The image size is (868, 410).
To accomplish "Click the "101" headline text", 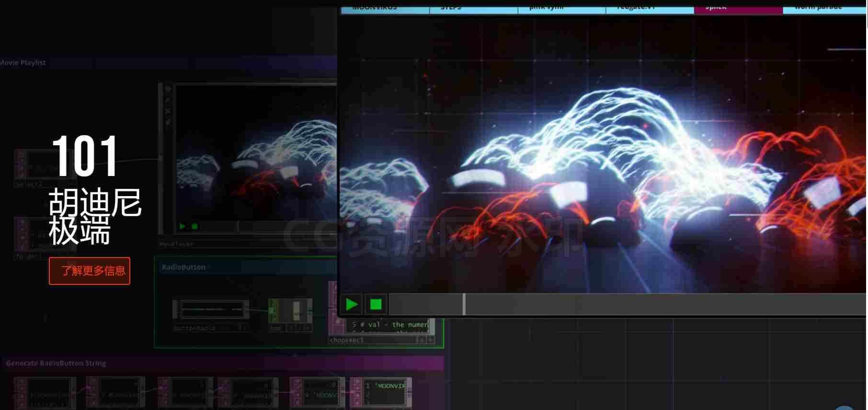I will (85, 156).
